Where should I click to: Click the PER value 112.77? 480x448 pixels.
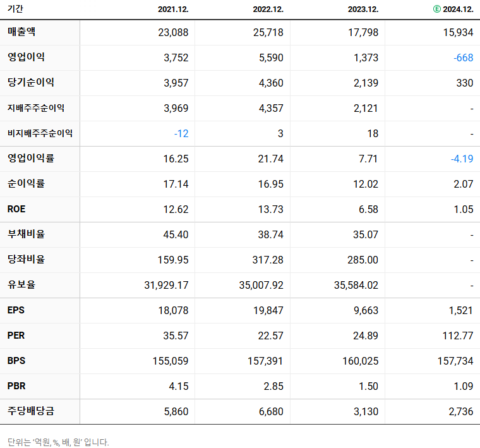458,336
